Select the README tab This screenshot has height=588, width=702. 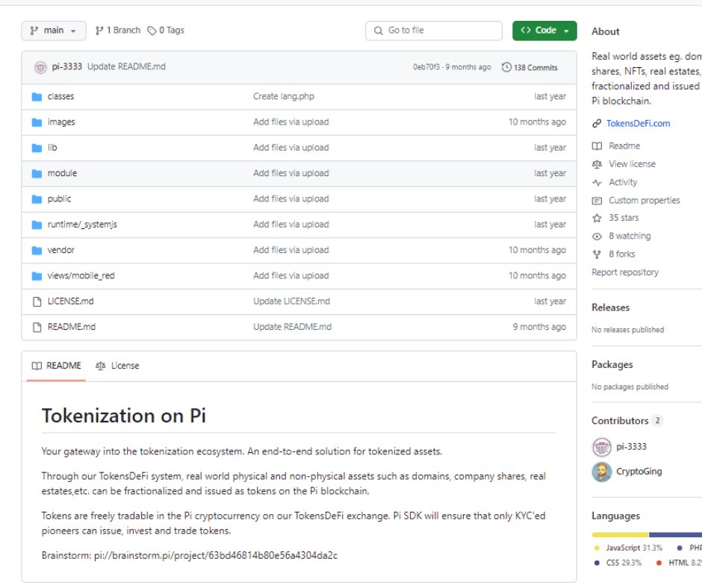point(56,366)
